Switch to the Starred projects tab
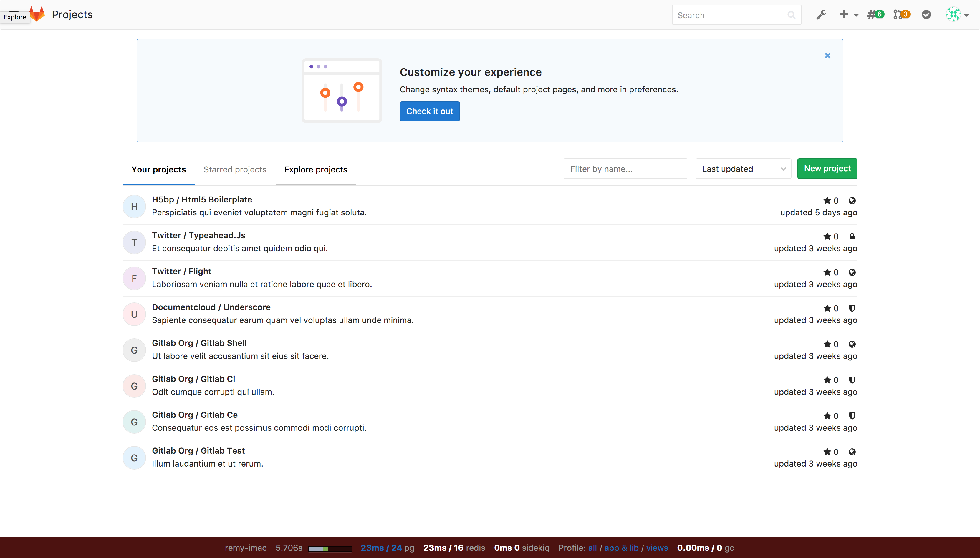The width and height of the screenshot is (980, 559). click(x=235, y=169)
